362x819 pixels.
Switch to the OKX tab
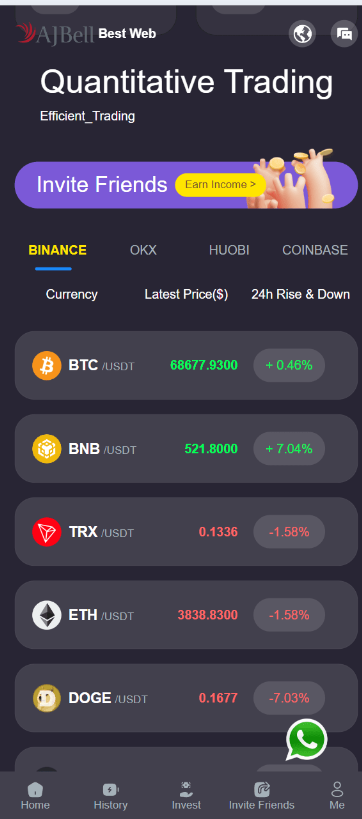point(143,250)
